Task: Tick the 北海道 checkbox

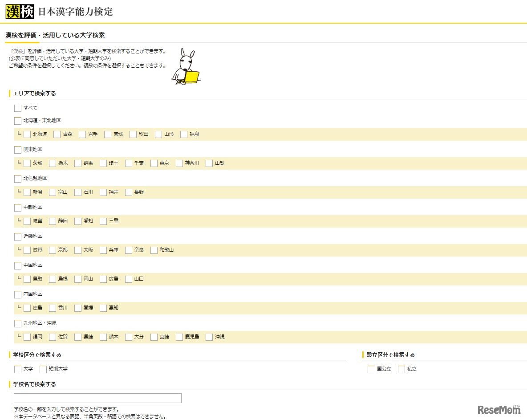Action: pyautogui.click(x=27, y=134)
